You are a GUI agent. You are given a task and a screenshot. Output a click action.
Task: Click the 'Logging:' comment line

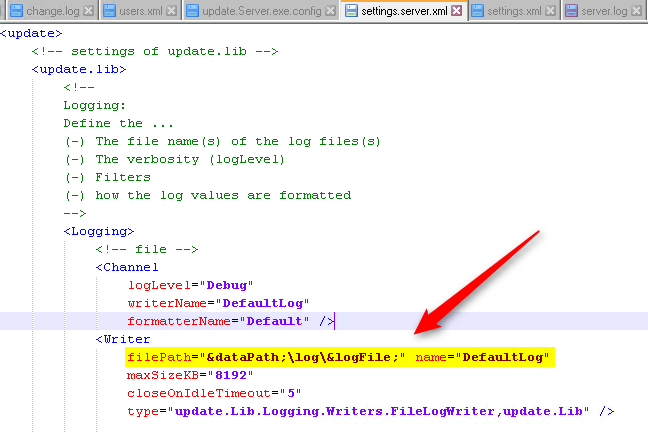pos(95,105)
